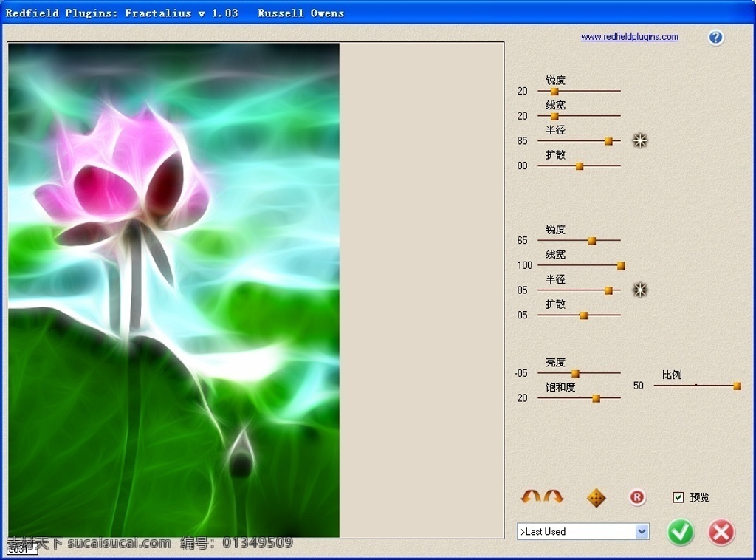Click the 饱和度 value 20

coord(522,398)
